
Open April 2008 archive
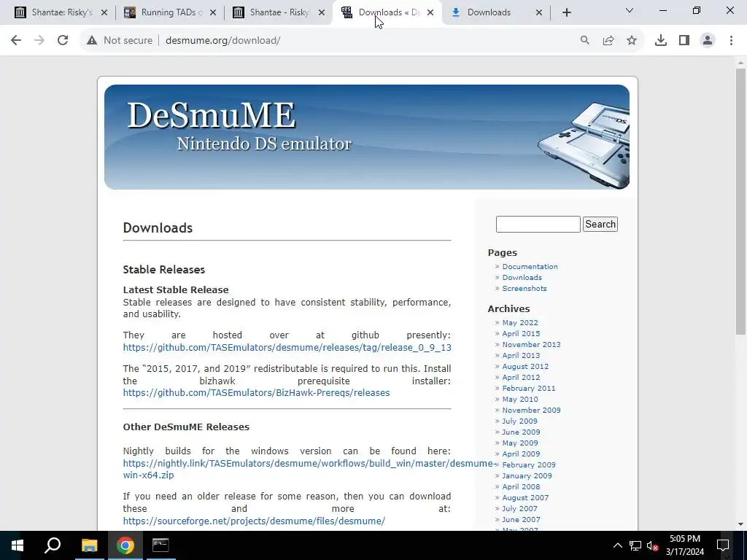coord(521,487)
